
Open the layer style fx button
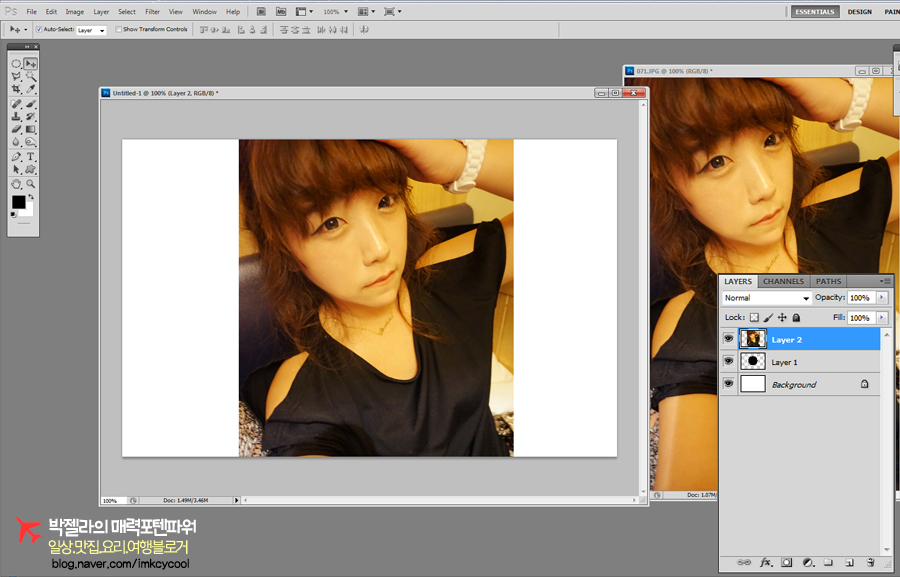click(x=766, y=563)
